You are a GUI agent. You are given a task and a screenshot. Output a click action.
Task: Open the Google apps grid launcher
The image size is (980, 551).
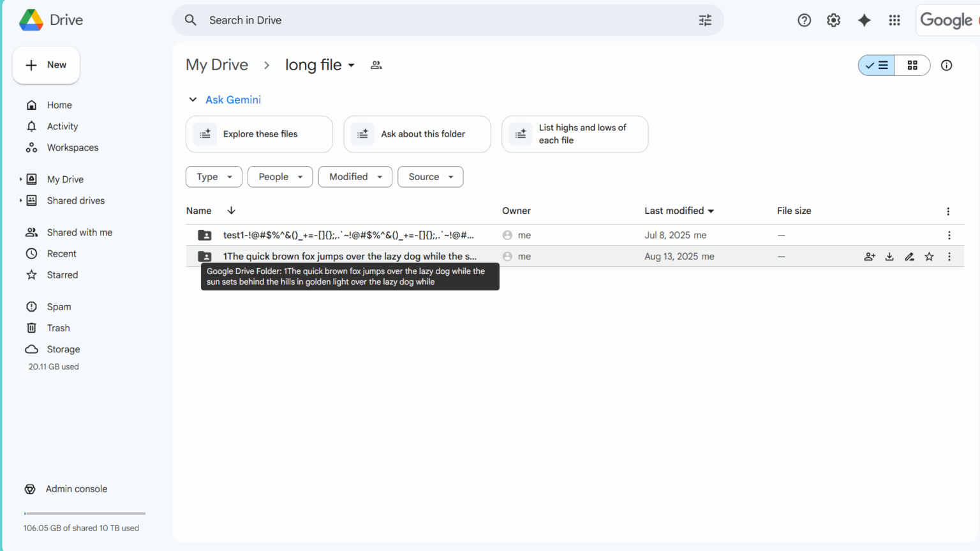[895, 20]
